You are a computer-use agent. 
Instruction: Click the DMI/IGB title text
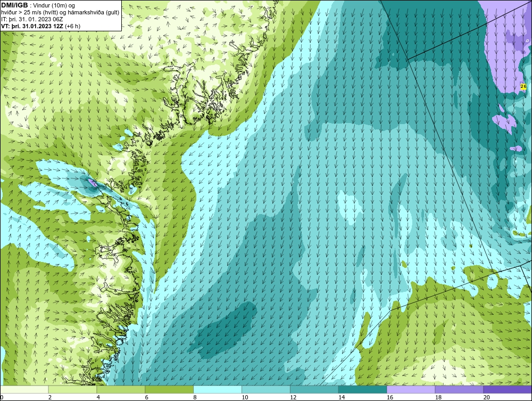[x=14, y=5]
